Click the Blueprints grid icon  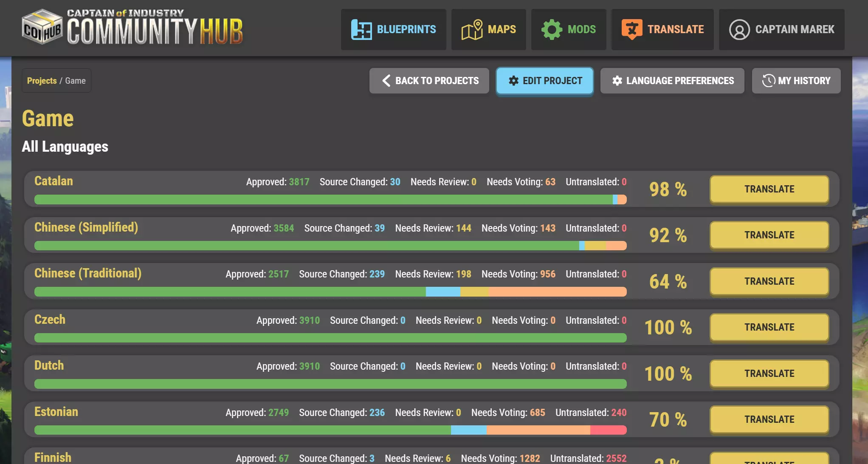tap(361, 29)
